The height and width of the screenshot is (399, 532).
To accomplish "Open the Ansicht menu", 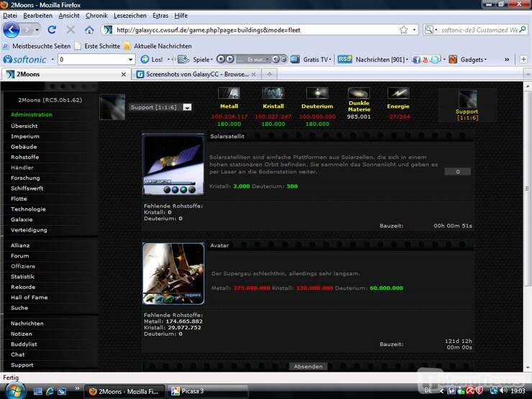I will (x=69, y=16).
